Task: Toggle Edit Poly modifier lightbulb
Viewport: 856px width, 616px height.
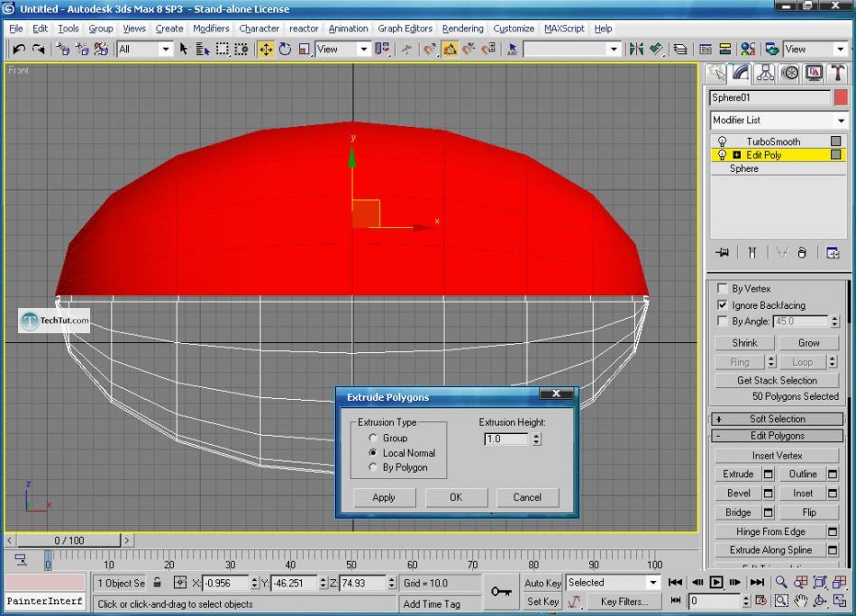Action: (x=723, y=155)
